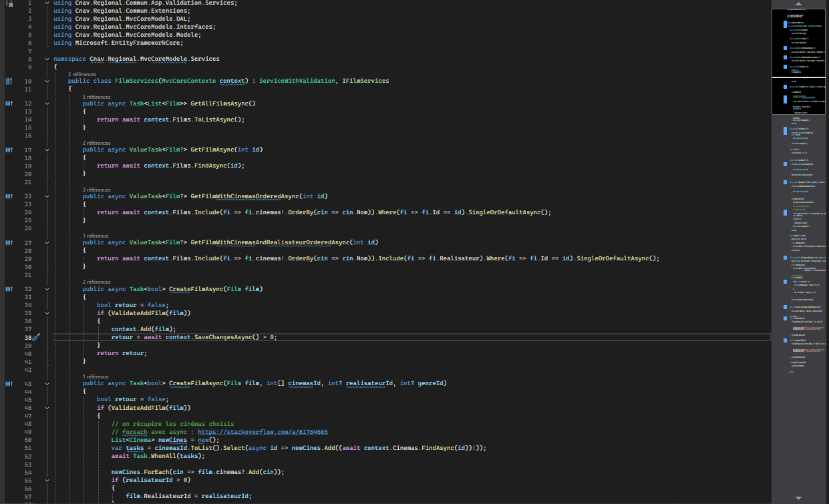Click the inheritance margin icon on line 43
Screen dimensions: 829x504
tap(9, 384)
